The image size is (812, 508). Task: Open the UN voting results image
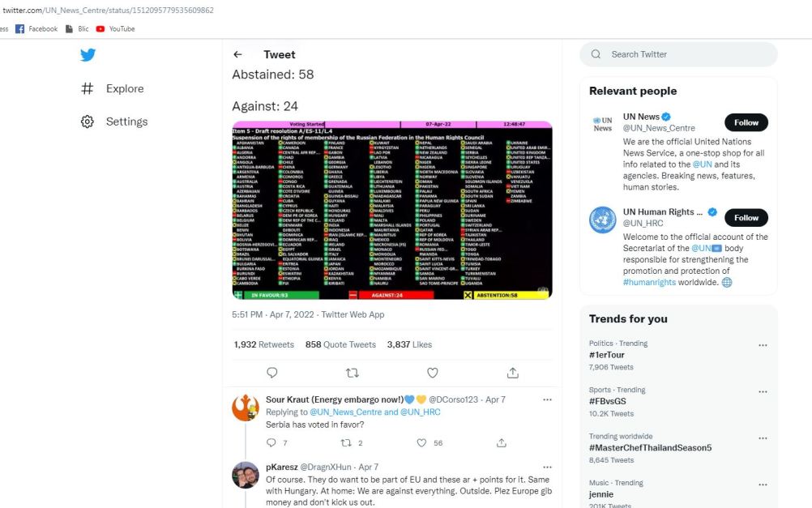pos(392,211)
